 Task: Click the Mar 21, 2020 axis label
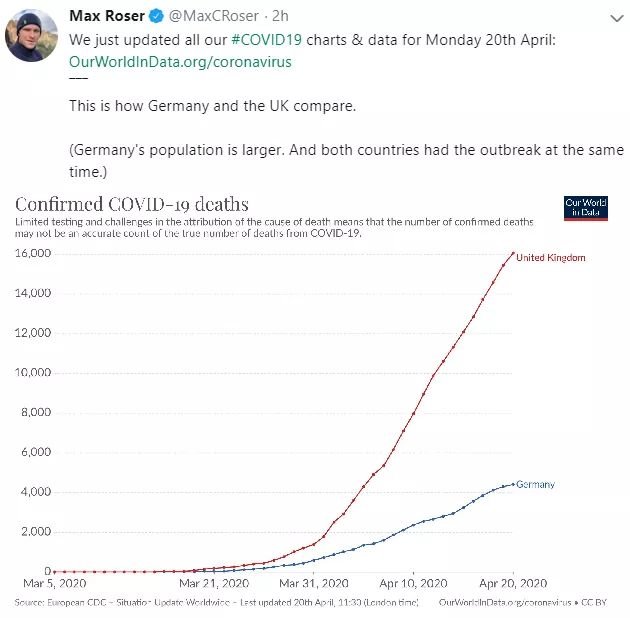point(214,583)
